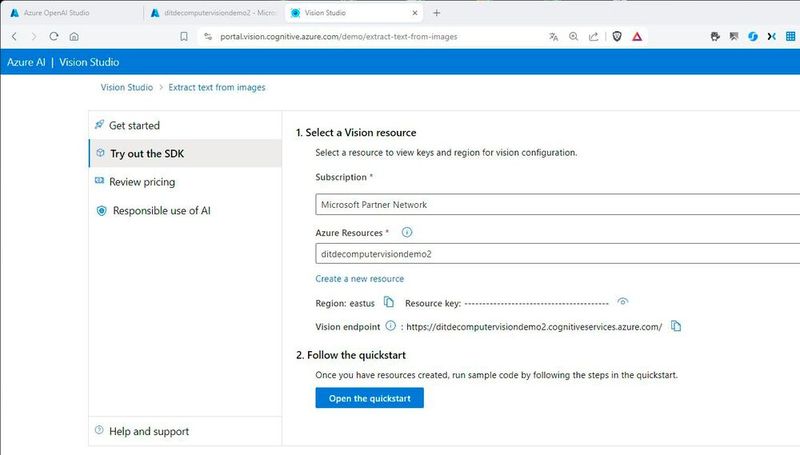This screenshot has height=455, width=800.
Task: Open the extensions puzzle icon
Action: point(715,36)
